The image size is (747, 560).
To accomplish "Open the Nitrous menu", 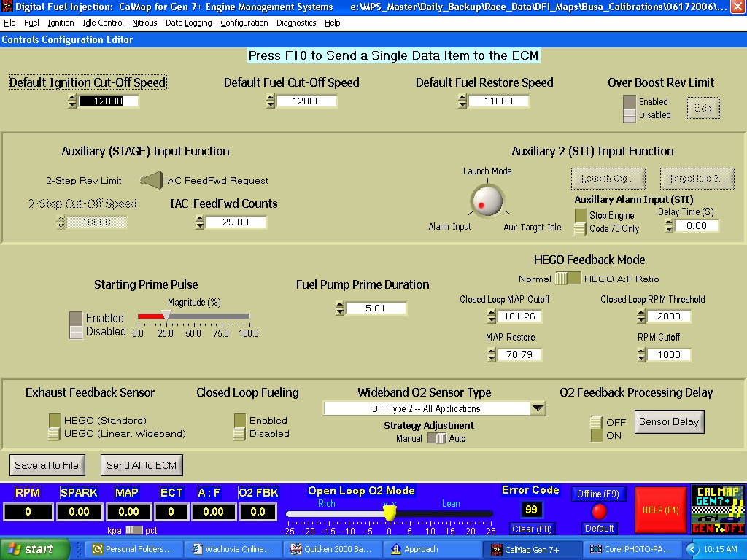I will (x=144, y=23).
